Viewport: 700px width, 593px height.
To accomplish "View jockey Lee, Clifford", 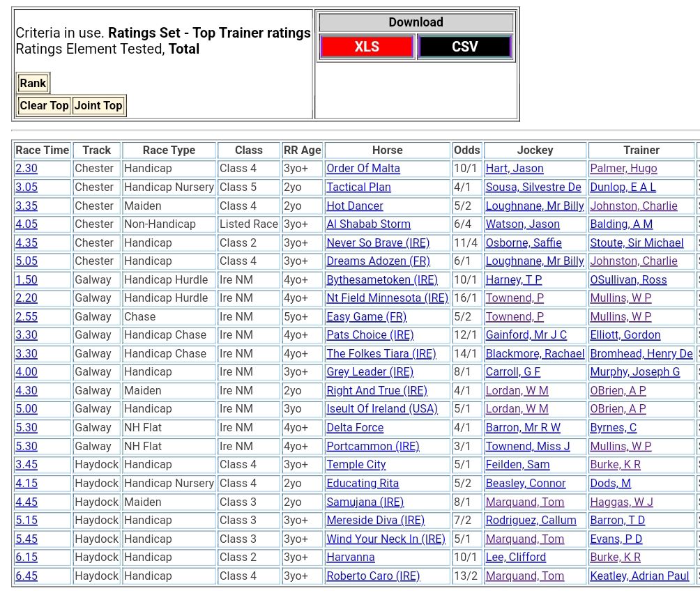I will click(516, 557).
